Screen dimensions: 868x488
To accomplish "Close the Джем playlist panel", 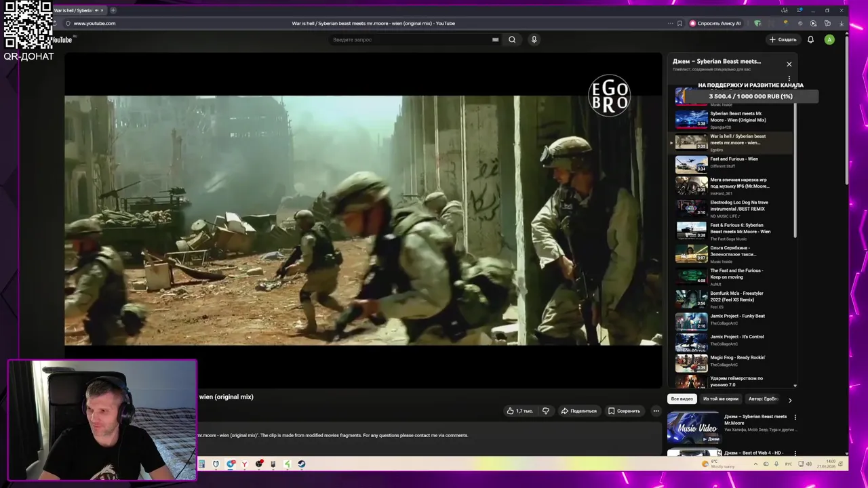I will pyautogui.click(x=789, y=64).
